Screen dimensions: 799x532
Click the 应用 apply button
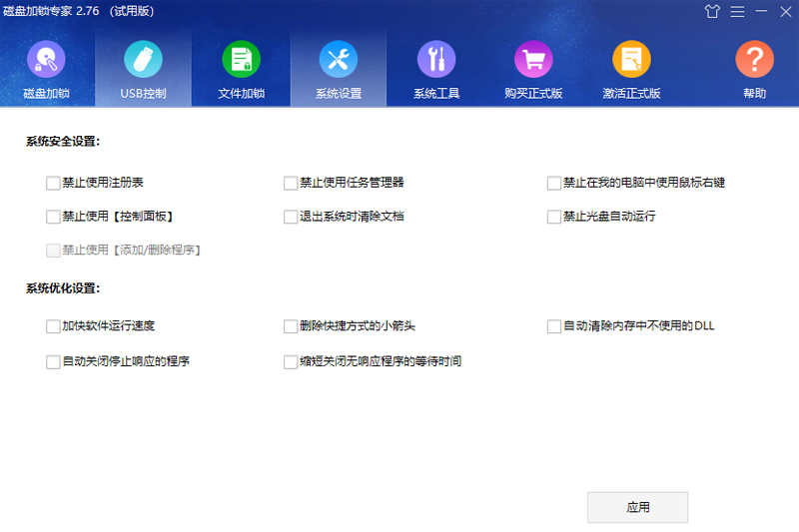click(x=637, y=507)
